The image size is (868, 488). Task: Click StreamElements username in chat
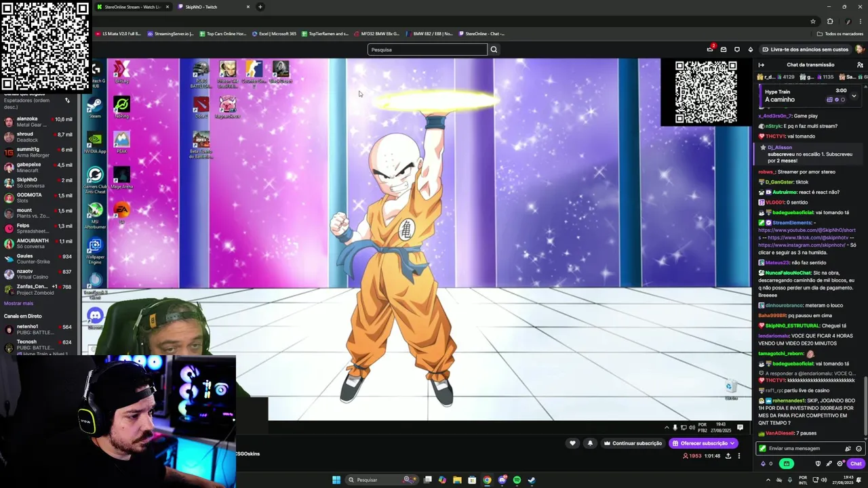[791, 222]
